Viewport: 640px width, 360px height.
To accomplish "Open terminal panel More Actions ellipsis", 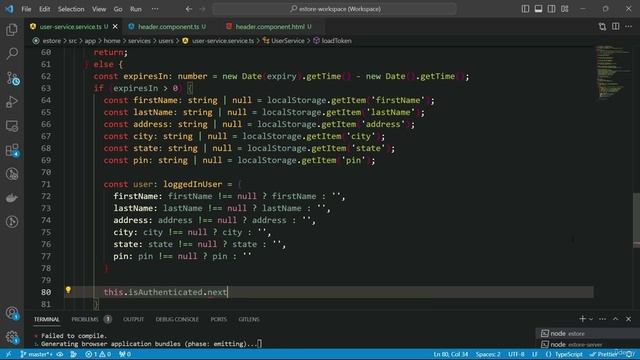I will click(602, 319).
